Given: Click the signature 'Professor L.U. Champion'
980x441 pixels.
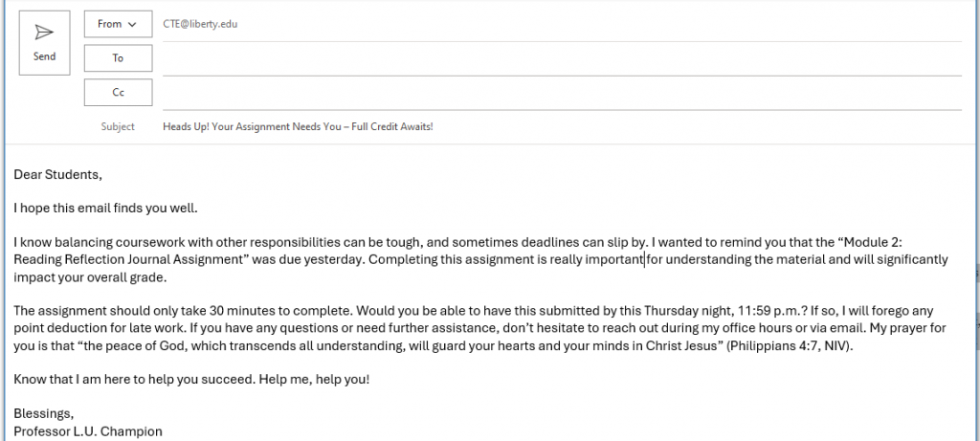Looking at the screenshot, I should [88, 431].
